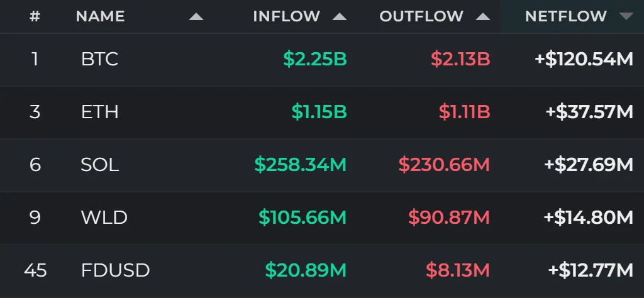Click ETH netflow +$37.57M
644x298 pixels.
(x=589, y=112)
